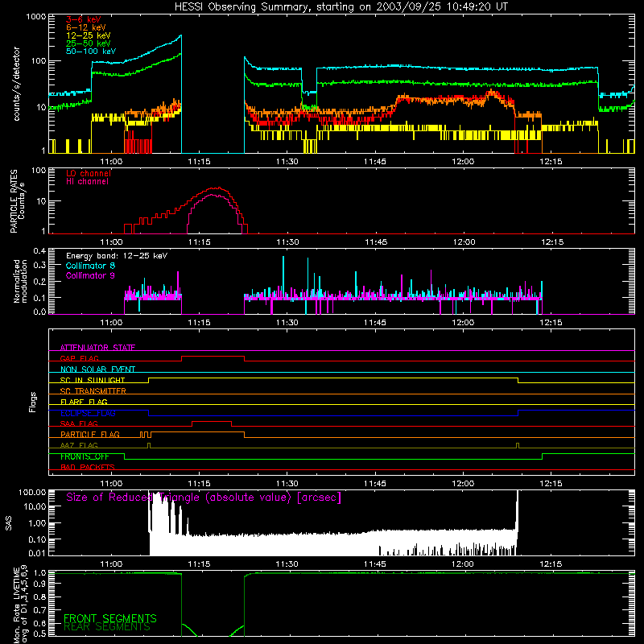
Task: Click the 25-50 keV legend entry
Action: (89, 43)
